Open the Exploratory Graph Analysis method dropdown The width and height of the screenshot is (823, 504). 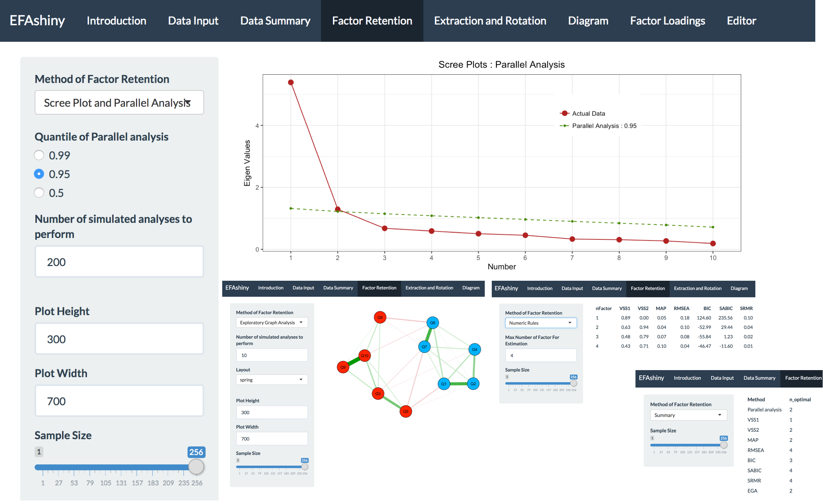pos(272,322)
